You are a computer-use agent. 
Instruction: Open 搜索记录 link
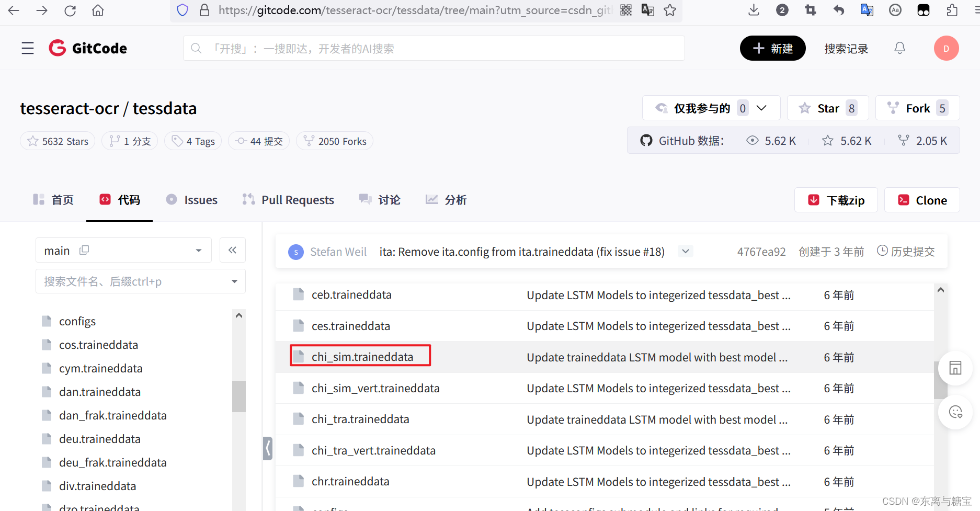click(x=846, y=49)
